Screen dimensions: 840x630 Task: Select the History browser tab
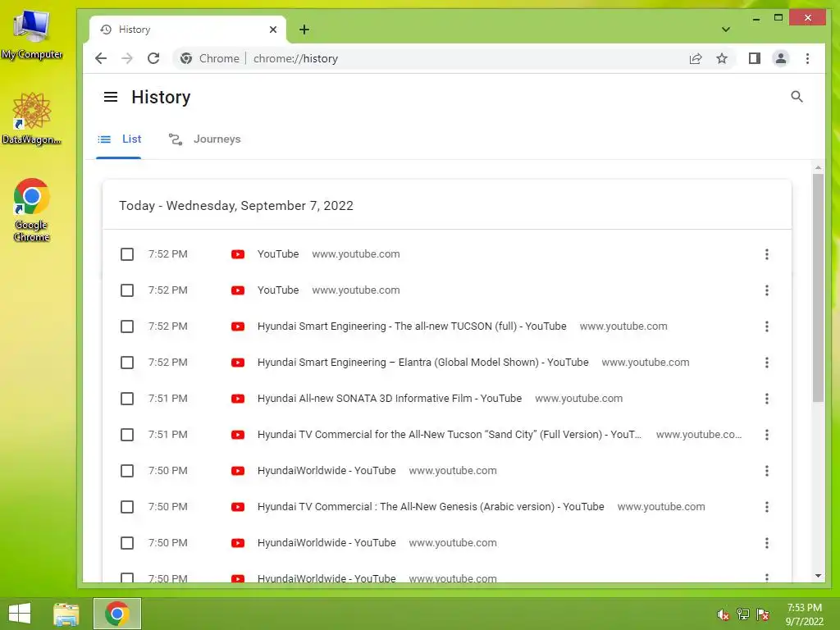click(188, 30)
